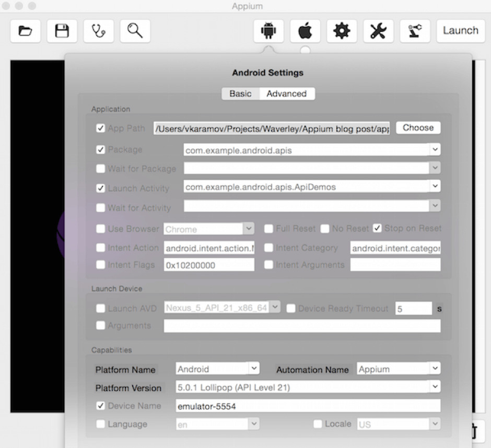Viewport: 491px width, 448px height.
Task: Enable the Wait for Activity checkbox
Action: [x=100, y=208]
